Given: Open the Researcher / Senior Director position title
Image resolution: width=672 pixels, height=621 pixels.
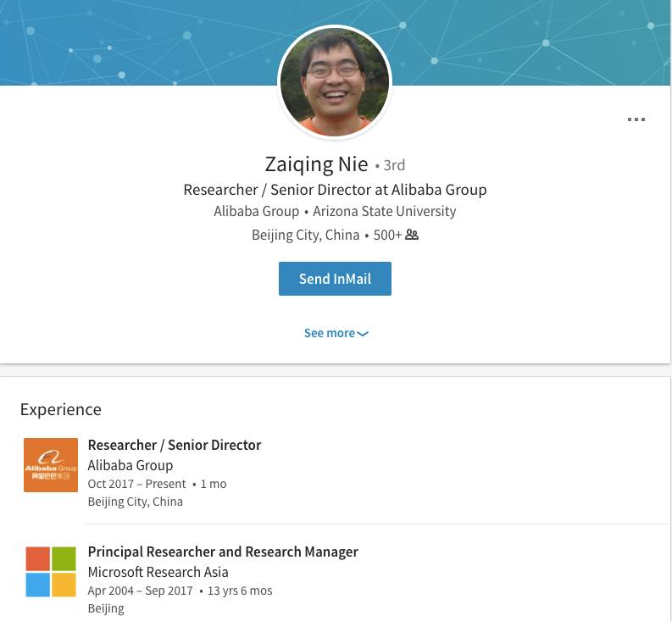Looking at the screenshot, I should pos(174,445).
